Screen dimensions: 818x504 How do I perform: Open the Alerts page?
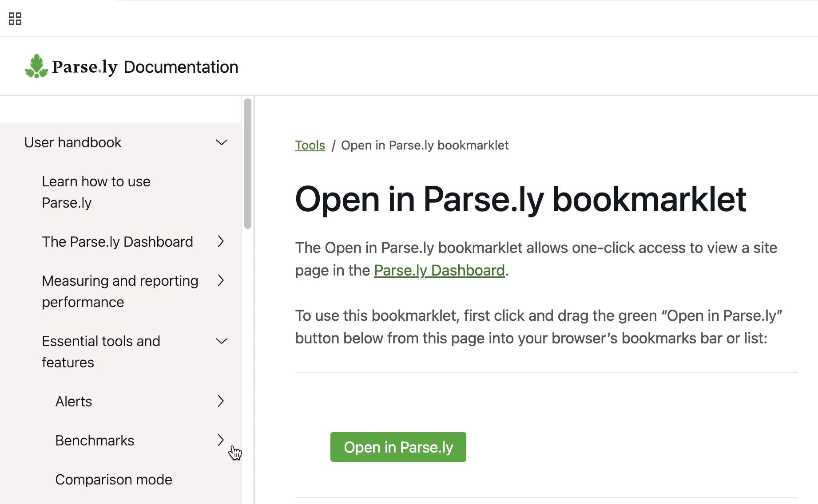pos(74,402)
